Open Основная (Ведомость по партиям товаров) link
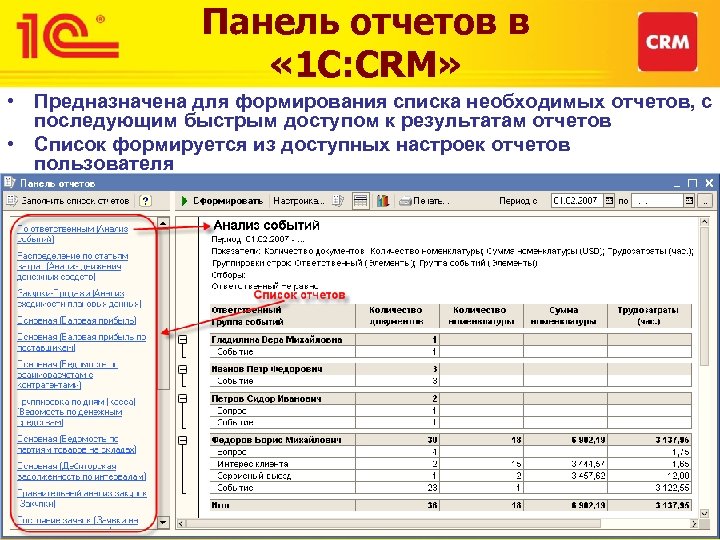This screenshot has width=720, height=540. [x=77, y=444]
